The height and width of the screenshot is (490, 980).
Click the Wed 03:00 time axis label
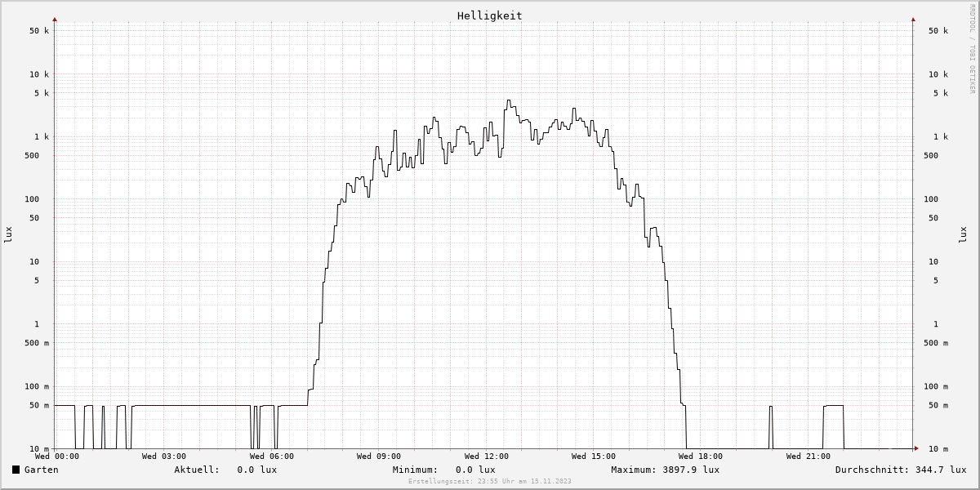[163, 457]
